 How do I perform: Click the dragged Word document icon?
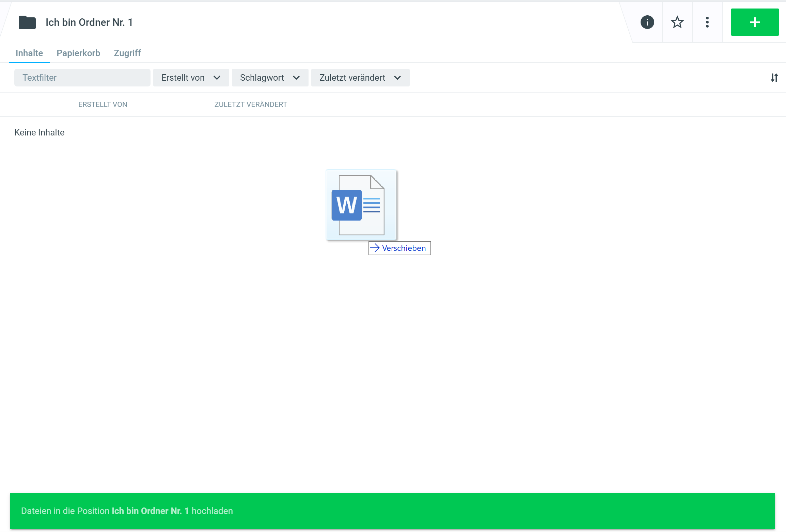[361, 205]
